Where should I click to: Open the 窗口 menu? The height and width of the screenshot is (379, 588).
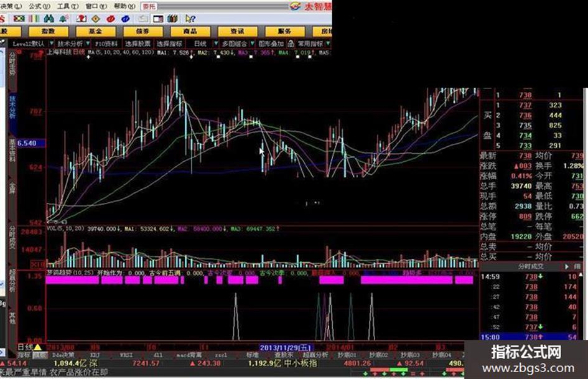coord(96,6)
